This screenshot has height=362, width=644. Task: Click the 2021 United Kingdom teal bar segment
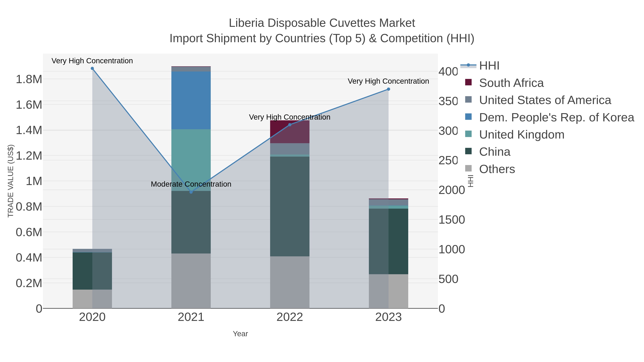coord(191,160)
